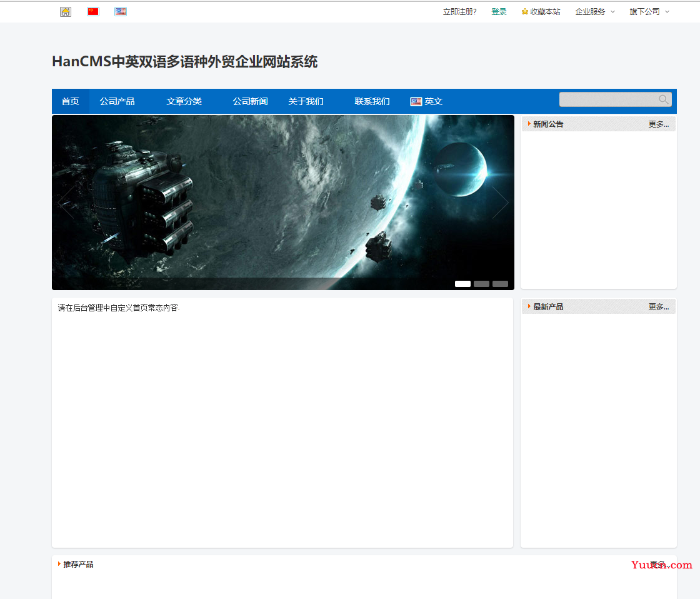
Task: Switch language via Chinese flag icon
Action: 93,12
